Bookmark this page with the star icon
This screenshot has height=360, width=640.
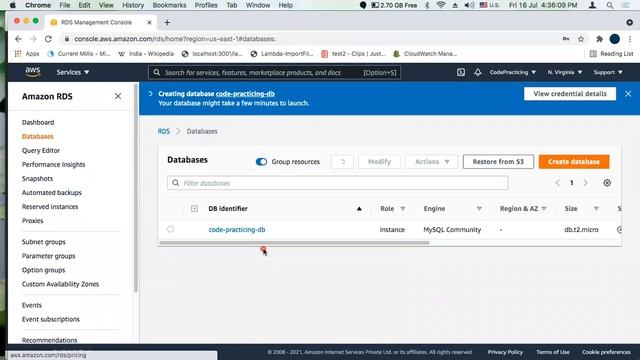(581, 39)
